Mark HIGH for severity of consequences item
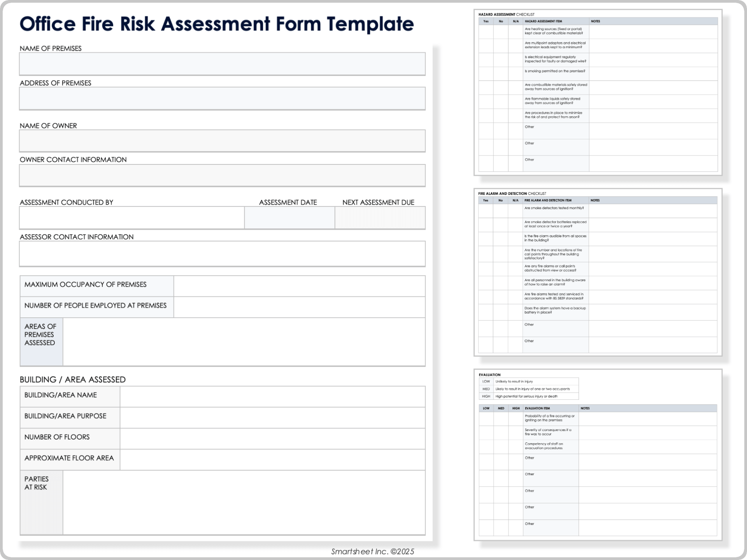 click(x=516, y=432)
